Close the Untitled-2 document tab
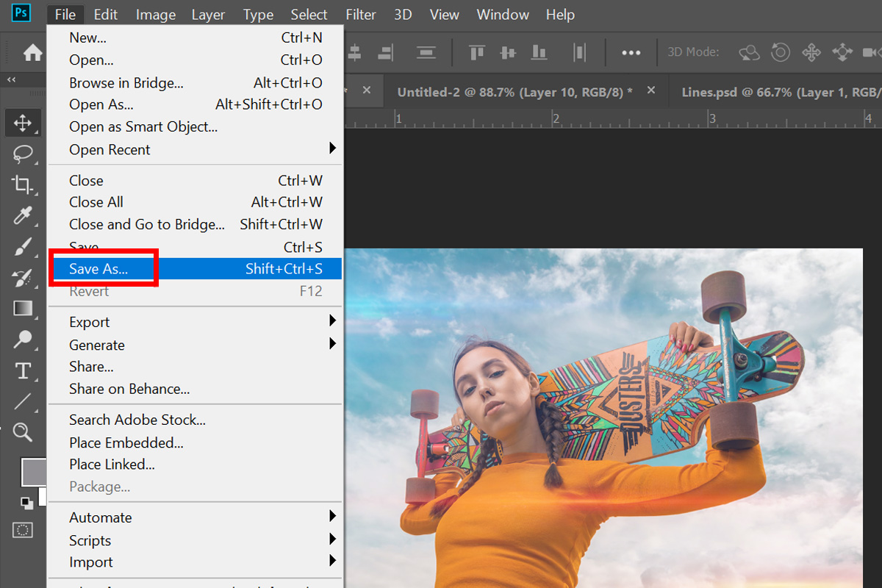 click(650, 90)
